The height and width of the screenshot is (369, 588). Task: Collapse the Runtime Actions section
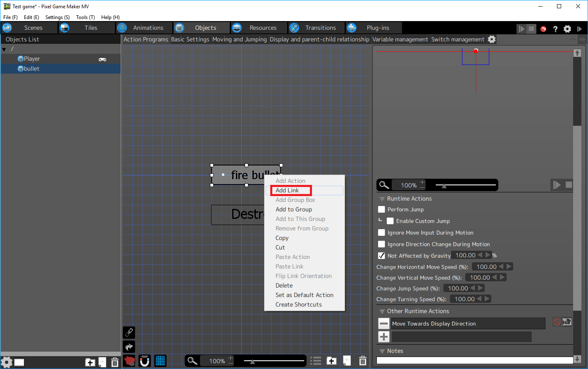(382, 199)
